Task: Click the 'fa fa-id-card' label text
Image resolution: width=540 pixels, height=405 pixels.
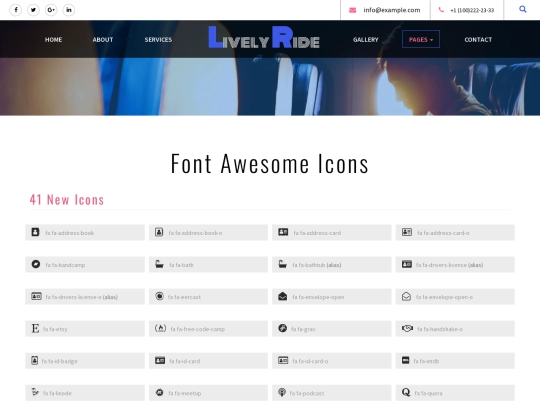Action: tap(185, 361)
